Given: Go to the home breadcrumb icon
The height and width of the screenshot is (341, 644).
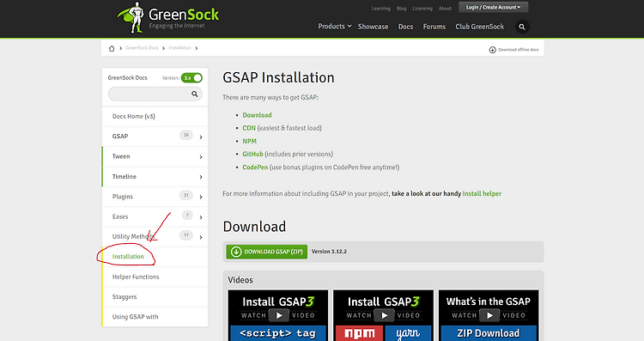Looking at the screenshot, I should click(112, 48).
